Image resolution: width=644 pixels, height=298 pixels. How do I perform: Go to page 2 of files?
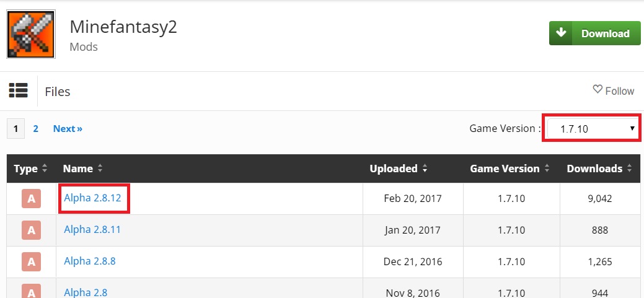36,129
